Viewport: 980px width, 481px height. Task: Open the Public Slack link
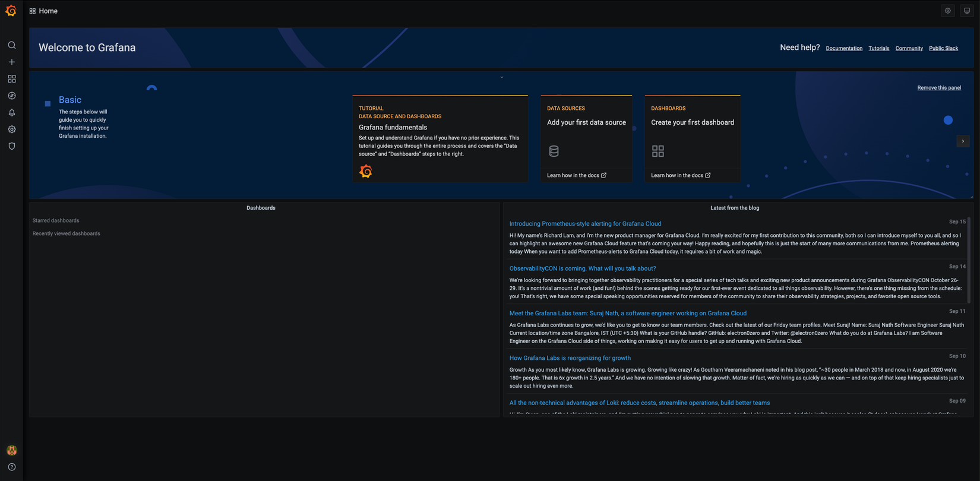(x=944, y=48)
